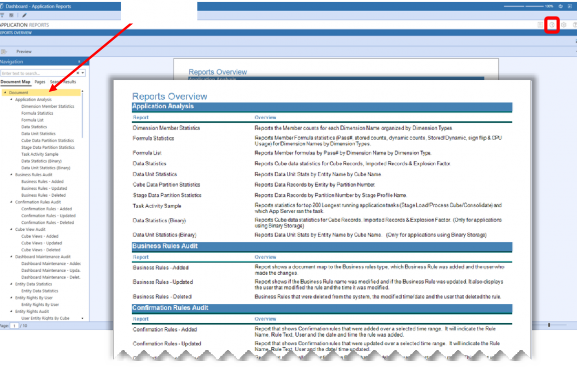Select Confirmation Rules - Deleted in the tree
Viewport: 577px width, 370px height.
pos(47,222)
